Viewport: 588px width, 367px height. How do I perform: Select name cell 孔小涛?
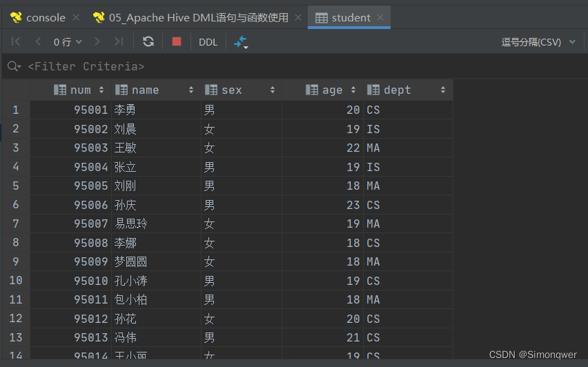[x=157, y=280]
